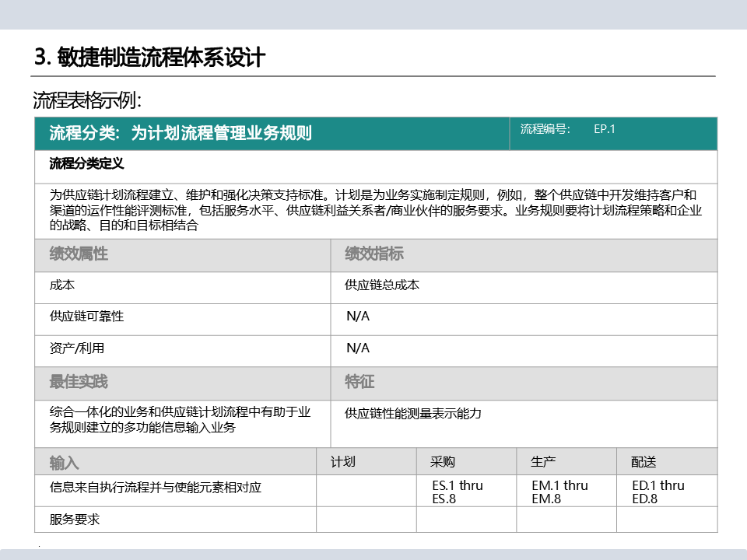Click the ES.1 thru ES.8 cell
The image size is (747, 560).
click(x=466, y=491)
